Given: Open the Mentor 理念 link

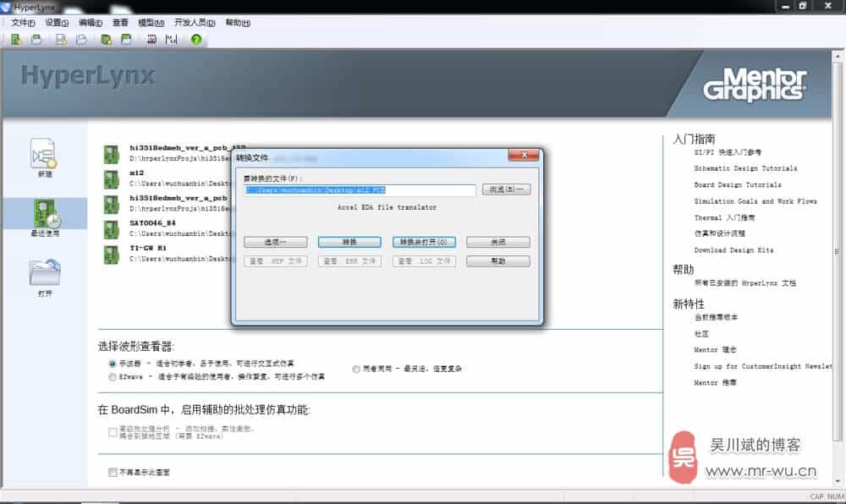Looking at the screenshot, I should 715,350.
